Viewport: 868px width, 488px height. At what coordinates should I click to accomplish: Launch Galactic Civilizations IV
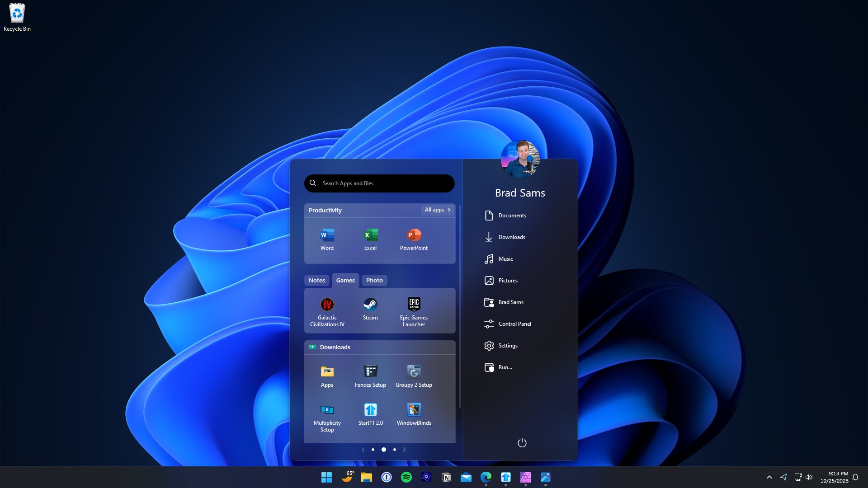point(327,312)
